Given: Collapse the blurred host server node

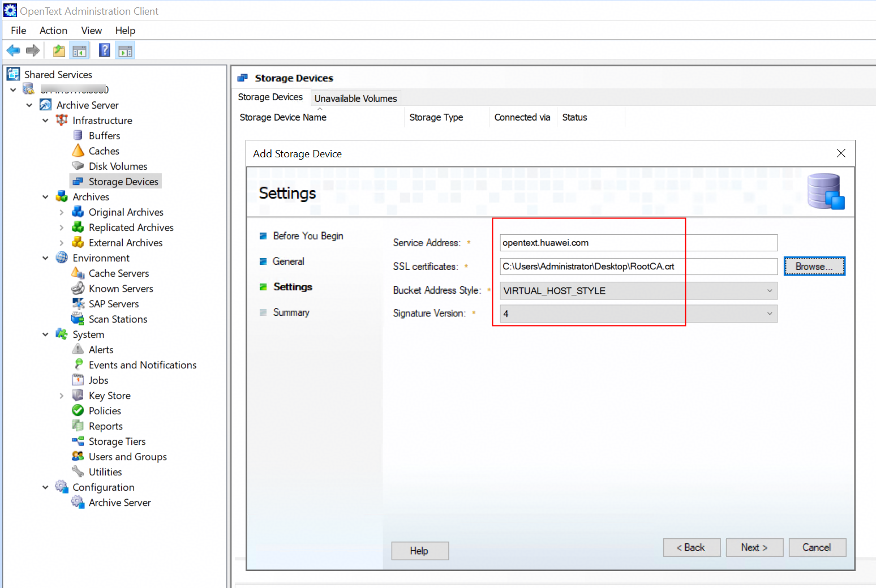Looking at the screenshot, I should click(13, 89).
